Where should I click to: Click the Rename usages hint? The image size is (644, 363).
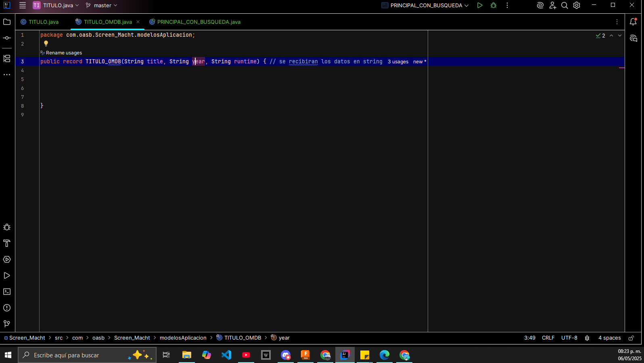click(61, 53)
